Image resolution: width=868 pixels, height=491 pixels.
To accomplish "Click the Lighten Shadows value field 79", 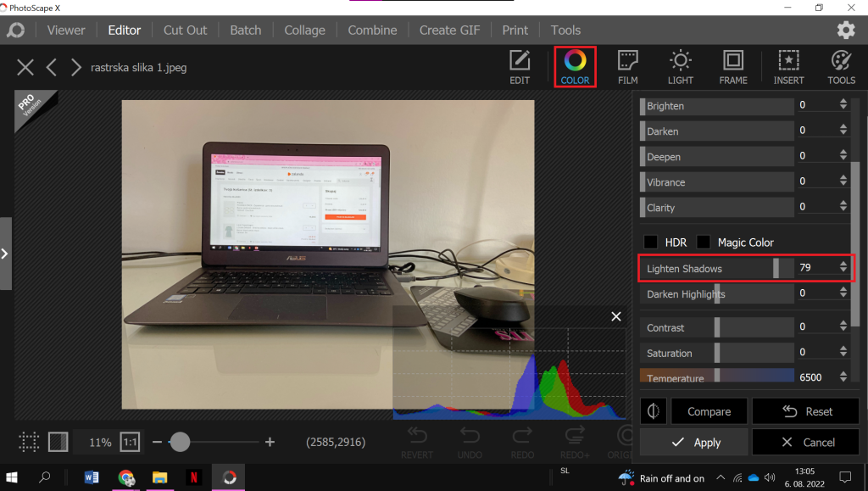I will pyautogui.click(x=816, y=267).
